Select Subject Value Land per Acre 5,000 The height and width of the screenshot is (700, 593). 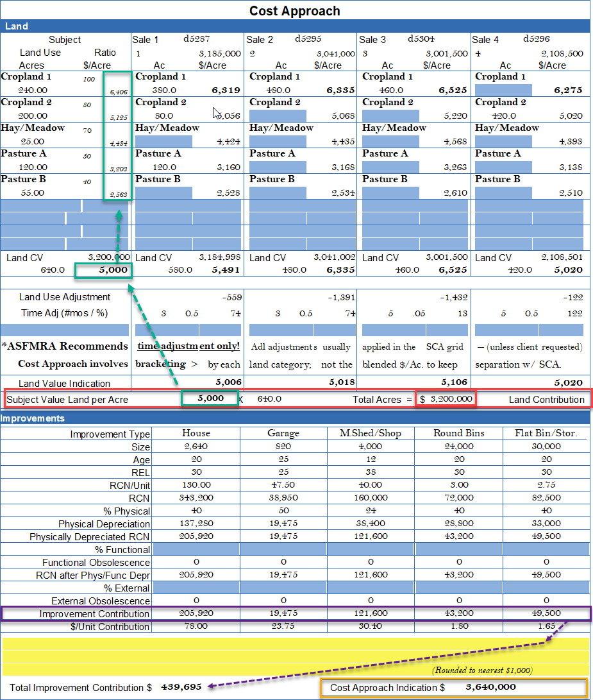[210, 398]
